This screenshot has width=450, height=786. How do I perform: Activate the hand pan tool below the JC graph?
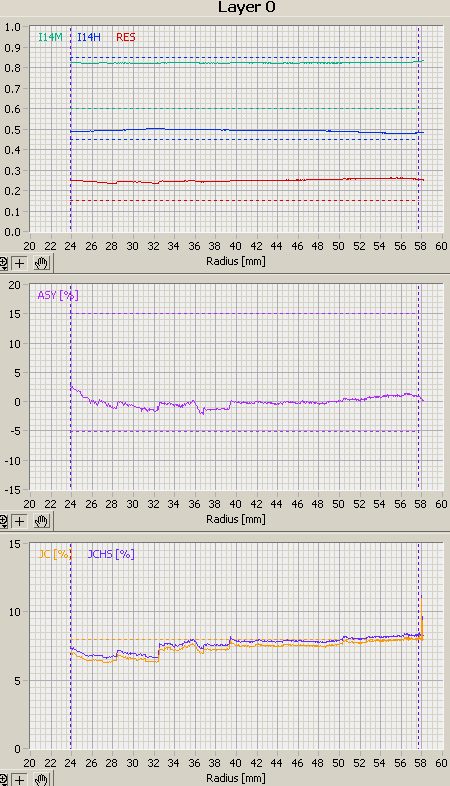[42, 780]
